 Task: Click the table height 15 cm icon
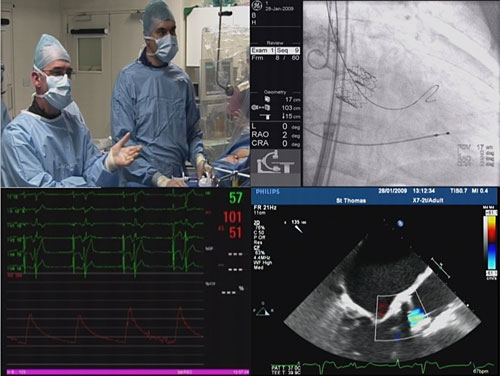(x=265, y=116)
